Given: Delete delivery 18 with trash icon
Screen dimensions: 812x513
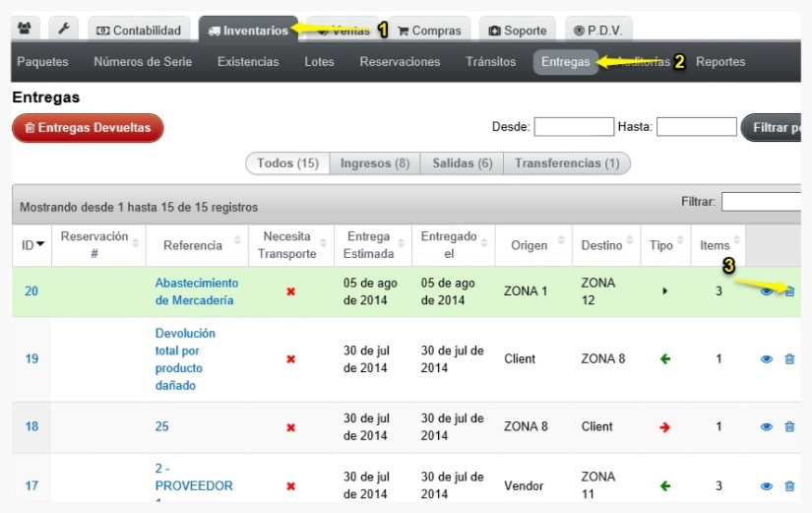Looking at the screenshot, I should pyautogui.click(x=789, y=426).
